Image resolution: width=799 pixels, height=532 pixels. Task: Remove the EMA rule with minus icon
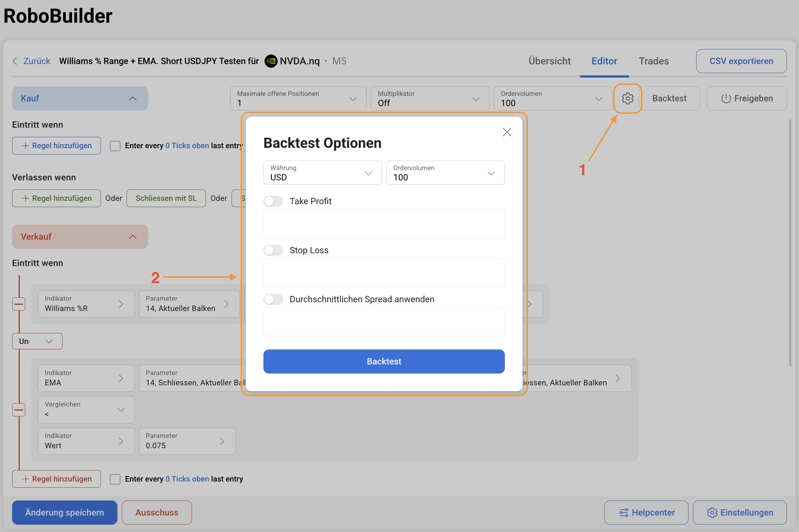click(19, 409)
